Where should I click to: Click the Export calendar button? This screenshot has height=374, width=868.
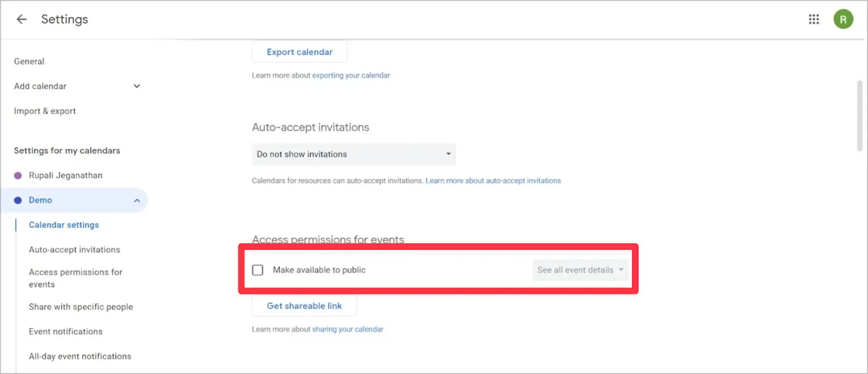click(x=299, y=52)
